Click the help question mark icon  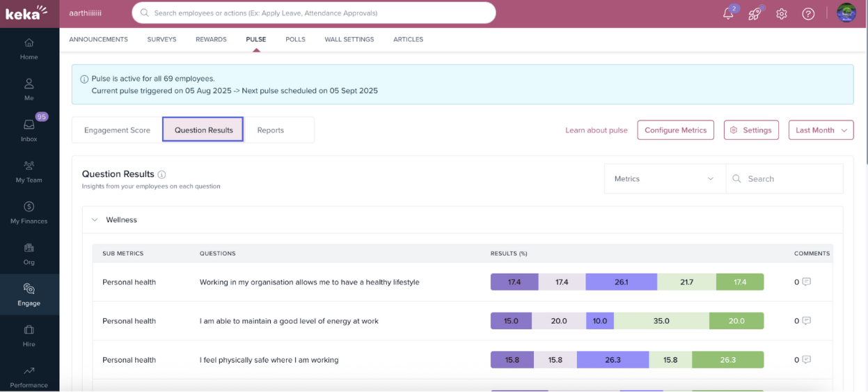pos(808,14)
